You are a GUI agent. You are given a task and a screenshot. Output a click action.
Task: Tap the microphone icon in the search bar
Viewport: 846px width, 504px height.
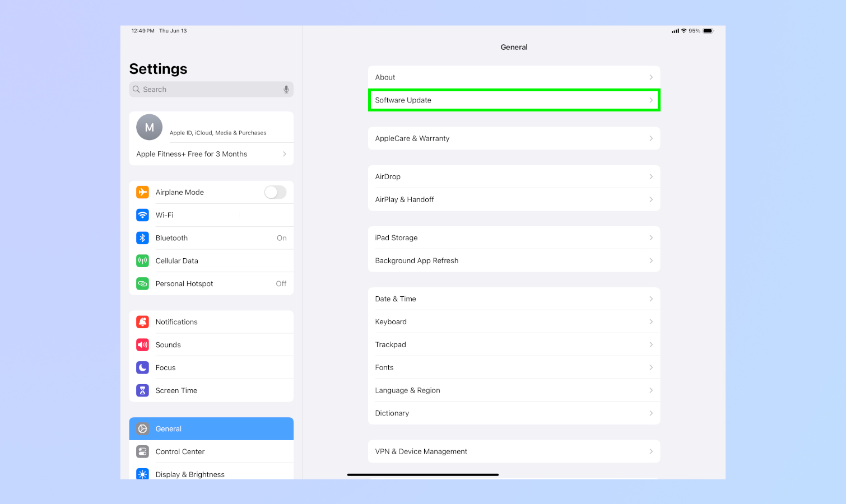pos(286,89)
